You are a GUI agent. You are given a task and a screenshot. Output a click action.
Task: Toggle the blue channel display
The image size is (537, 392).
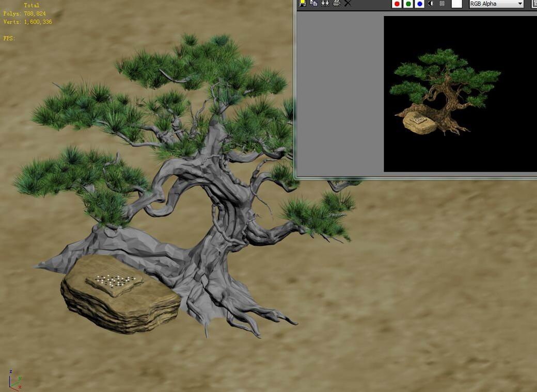point(420,4)
